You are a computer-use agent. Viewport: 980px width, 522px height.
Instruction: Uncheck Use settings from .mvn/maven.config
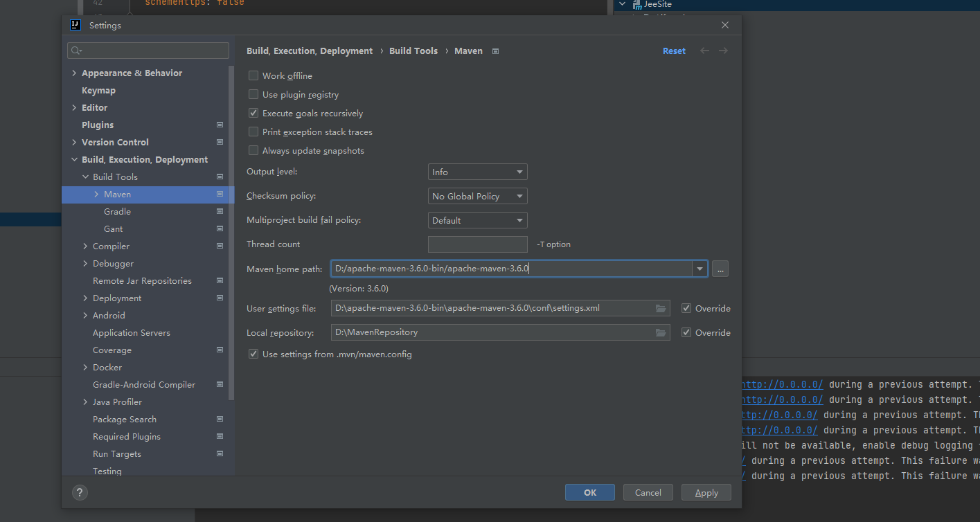[253, 354]
